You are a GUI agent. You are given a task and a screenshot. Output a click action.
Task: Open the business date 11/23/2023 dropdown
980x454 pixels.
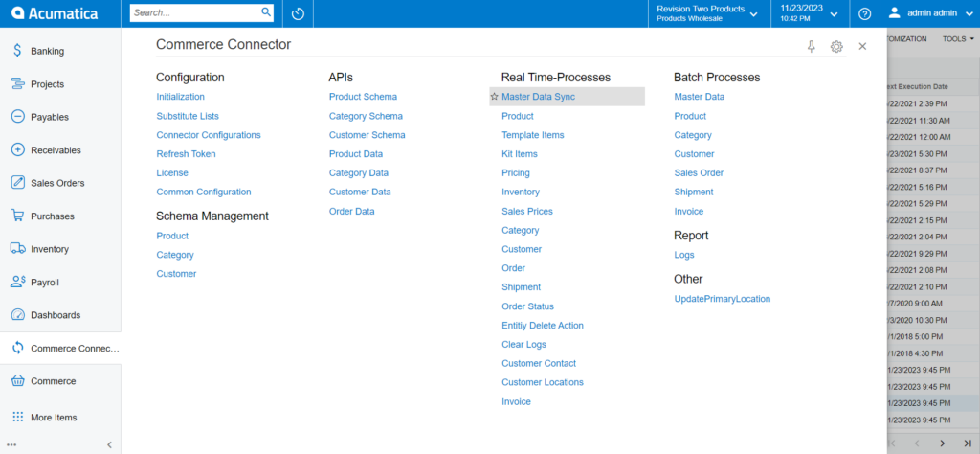point(809,13)
